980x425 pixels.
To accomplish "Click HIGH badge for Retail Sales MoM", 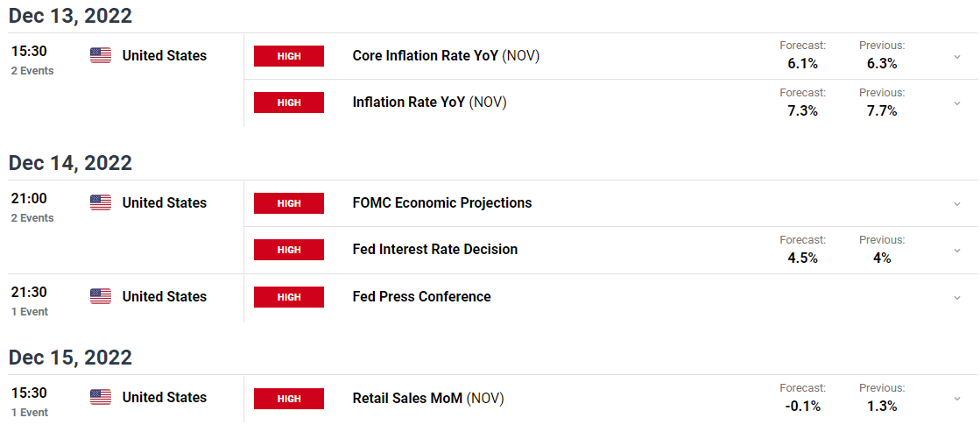I will pos(289,398).
